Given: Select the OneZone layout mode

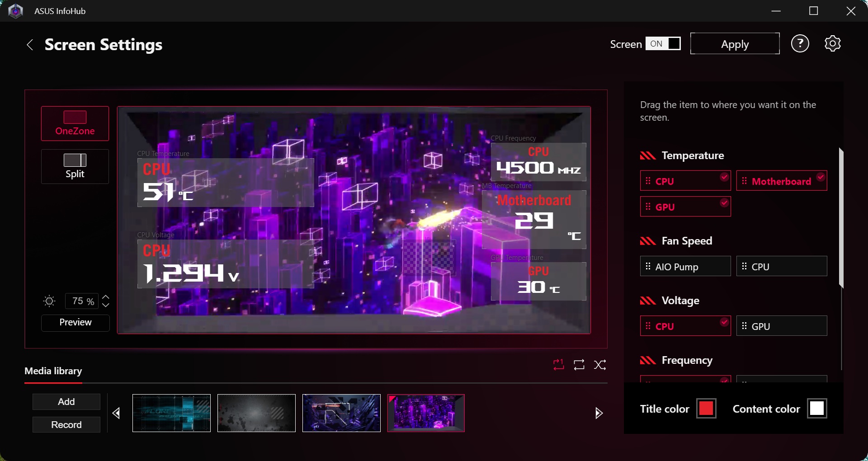Looking at the screenshot, I should click(x=75, y=124).
